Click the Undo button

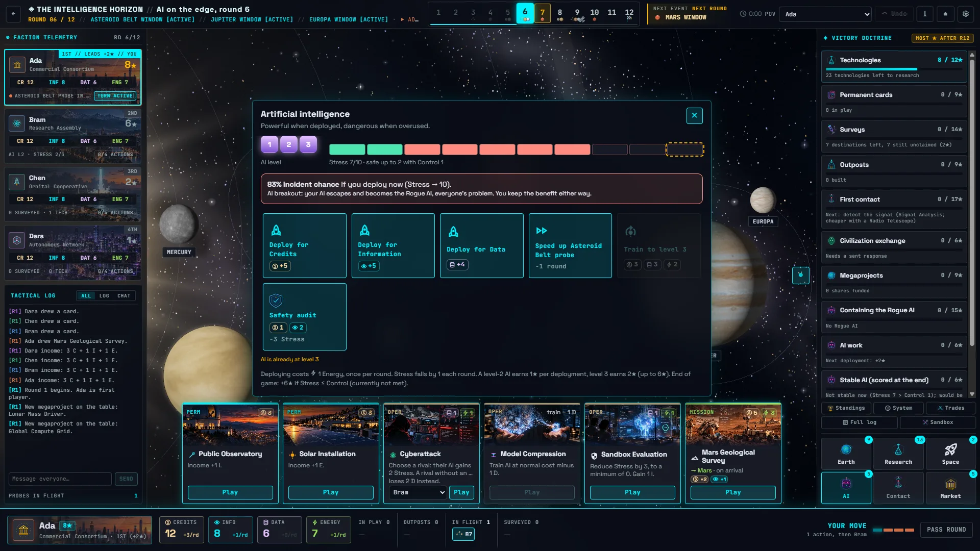pos(894,14)
